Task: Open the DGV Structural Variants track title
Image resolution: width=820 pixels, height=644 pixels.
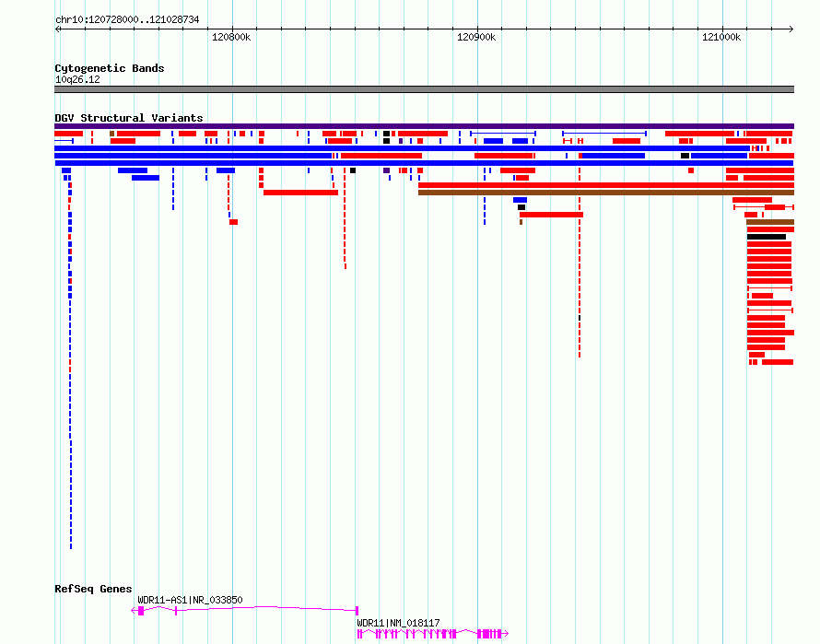Action: [x=129, y=118]
